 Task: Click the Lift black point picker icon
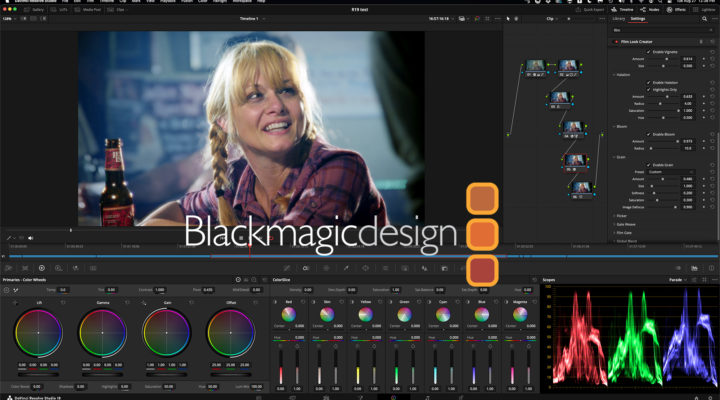(16, 303)
